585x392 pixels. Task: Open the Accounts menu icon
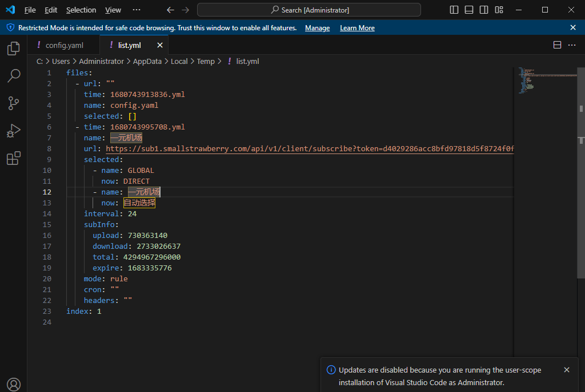pos(13,384)
